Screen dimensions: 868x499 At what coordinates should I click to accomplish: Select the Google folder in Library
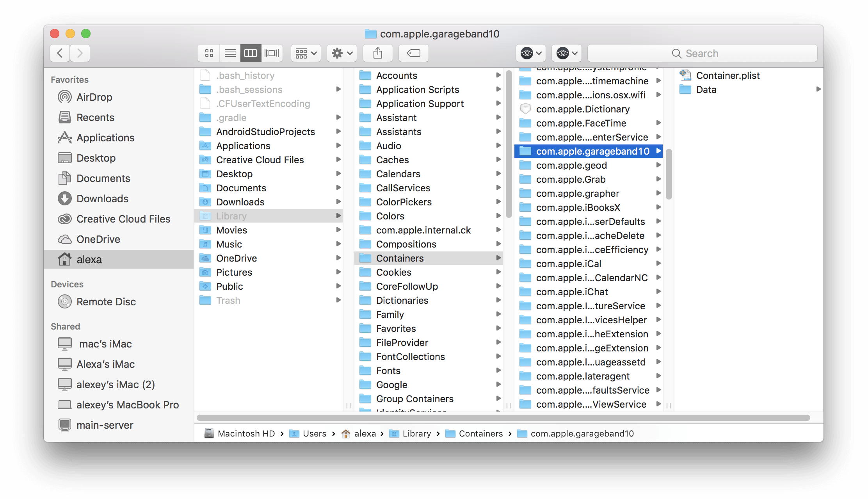(429, 385)
